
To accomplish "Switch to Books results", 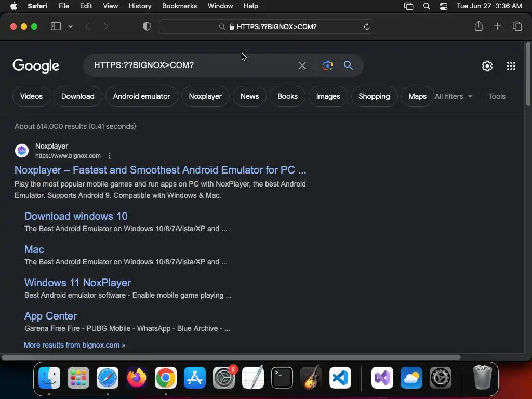I will tap(287, 96).
